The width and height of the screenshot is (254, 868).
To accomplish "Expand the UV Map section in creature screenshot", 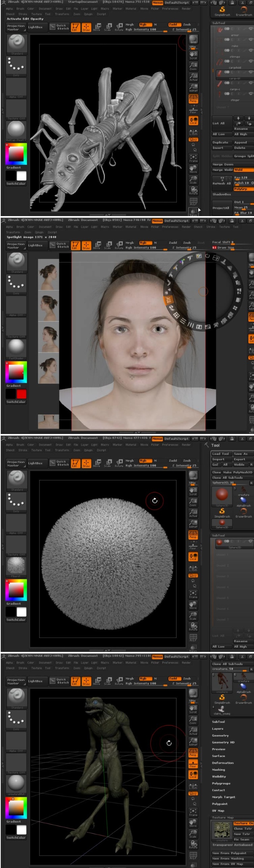I will (x=218, y=810).
